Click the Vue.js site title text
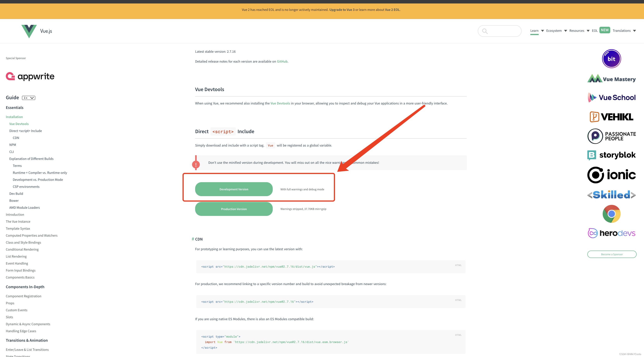 (x=46, y=31)
